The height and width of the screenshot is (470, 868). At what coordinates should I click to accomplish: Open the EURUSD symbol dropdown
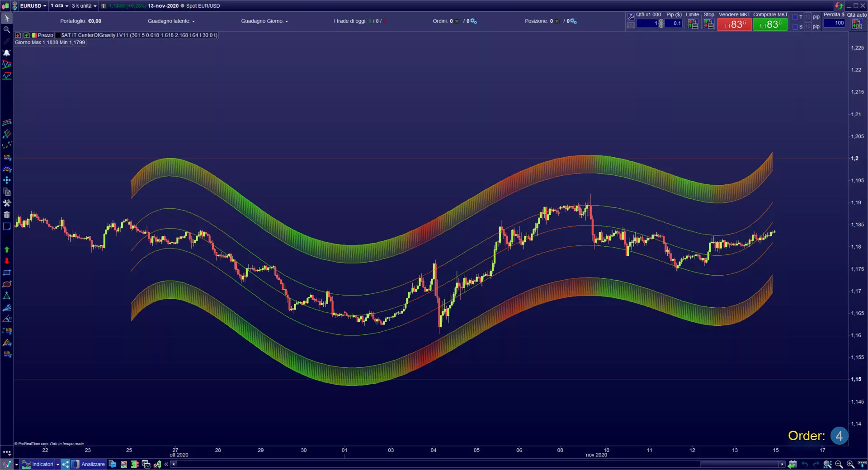tap(33, 6)
